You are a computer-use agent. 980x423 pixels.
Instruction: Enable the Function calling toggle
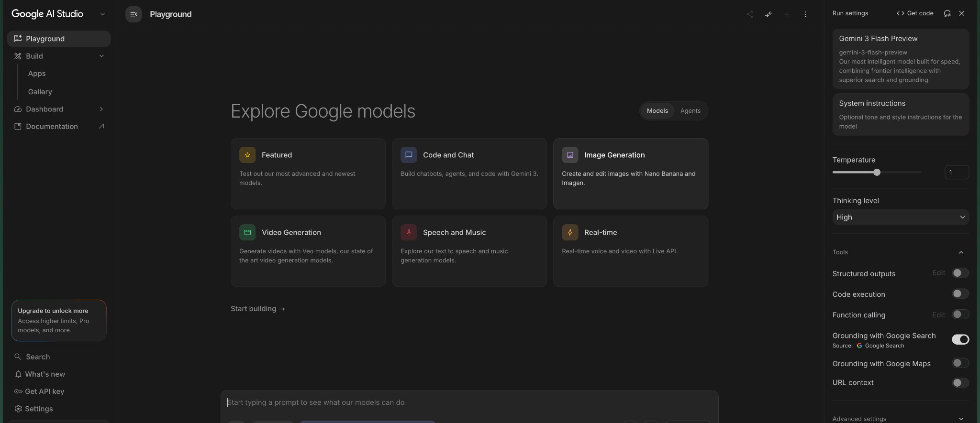[960, 314]
